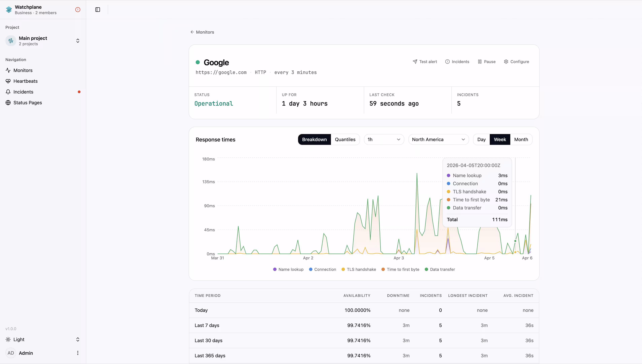Open Incidents in the navigation
The image size is (642, 364).
(x=43, y=92)
